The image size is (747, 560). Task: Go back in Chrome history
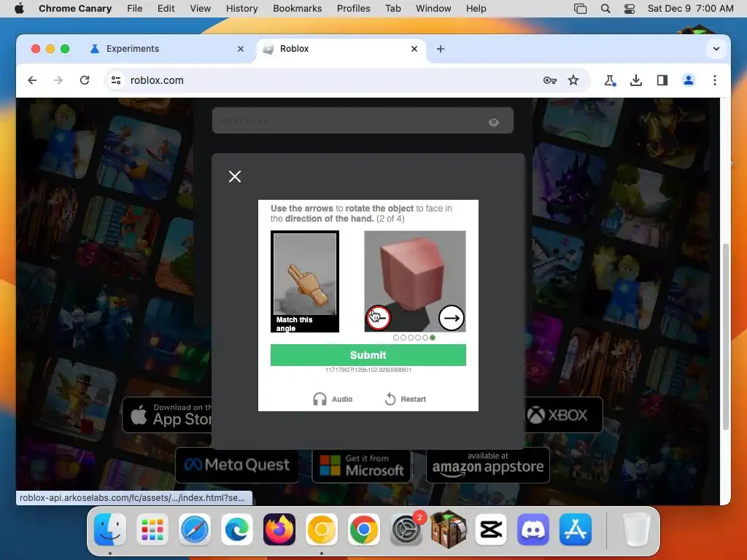pyautogui.click(x=32, y=80)
